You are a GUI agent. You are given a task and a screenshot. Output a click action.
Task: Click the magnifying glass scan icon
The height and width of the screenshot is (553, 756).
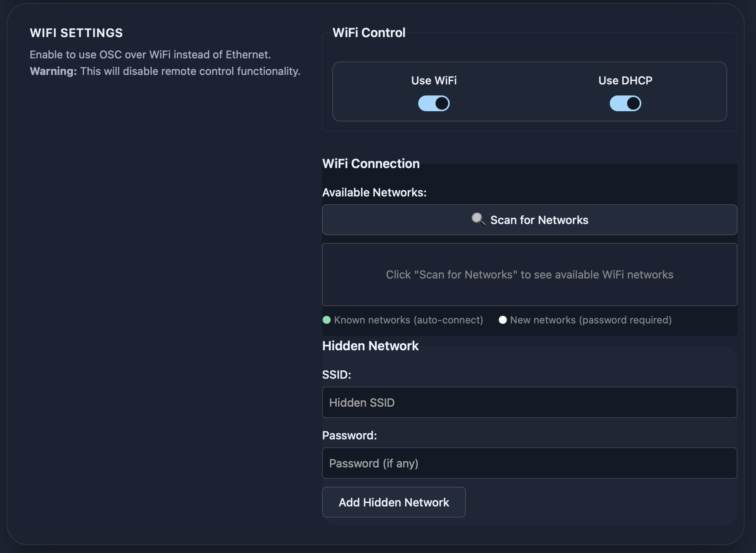click(478, 219)
